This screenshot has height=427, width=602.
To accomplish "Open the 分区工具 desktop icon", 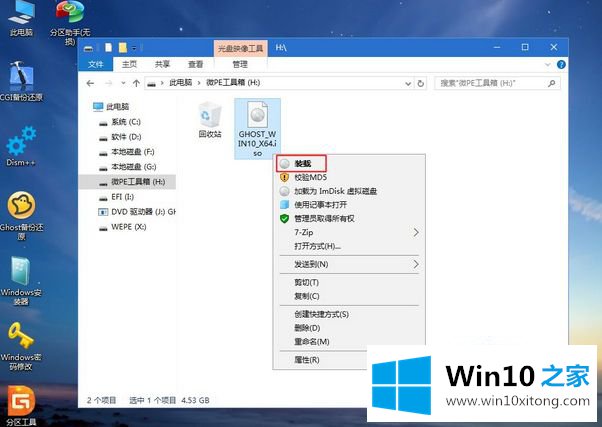I will tap(21, 406).
